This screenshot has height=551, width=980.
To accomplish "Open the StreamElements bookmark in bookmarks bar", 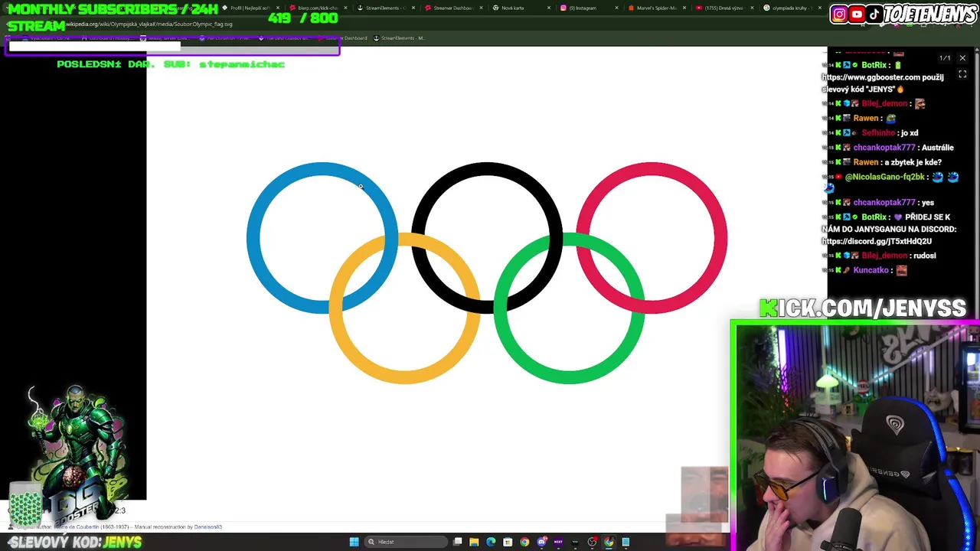I will pyautogui.click(x=401, y=37).
